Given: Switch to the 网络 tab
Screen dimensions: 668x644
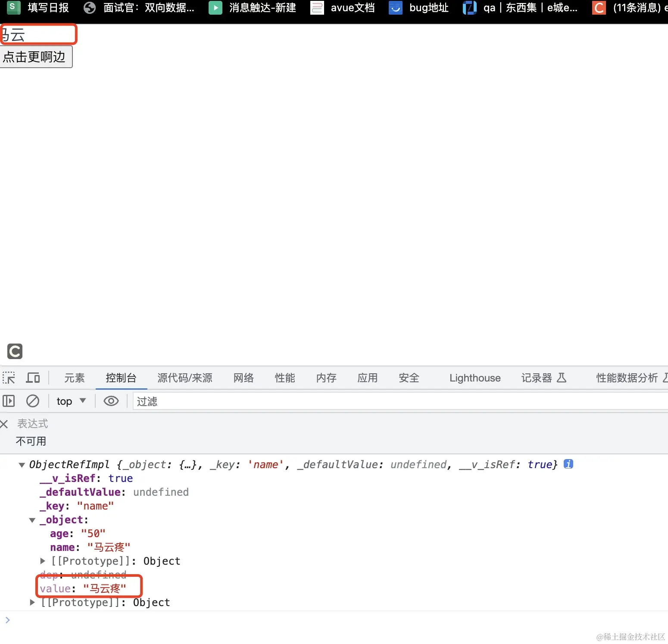Looking at the screenshot, I should [x=243, y=378].
